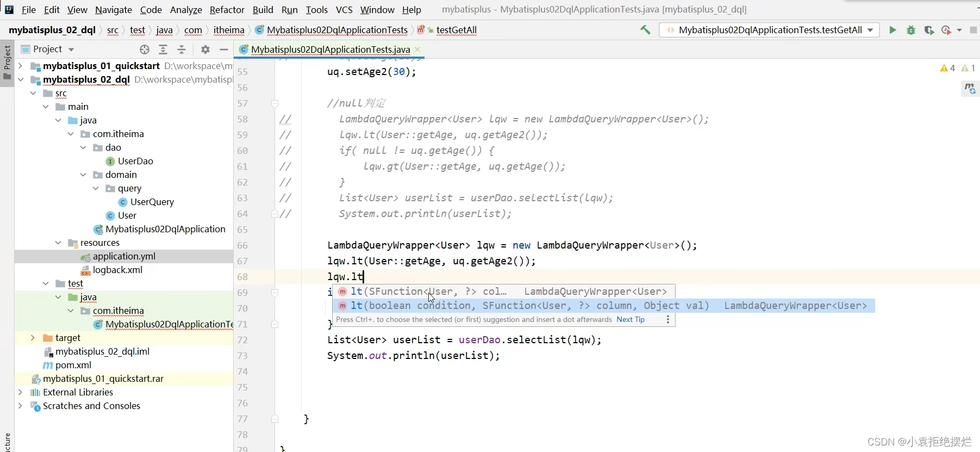The width and height of the screenshot is (980, 452).
Task: Collapse the domain package
Action: tap(83, 175)
